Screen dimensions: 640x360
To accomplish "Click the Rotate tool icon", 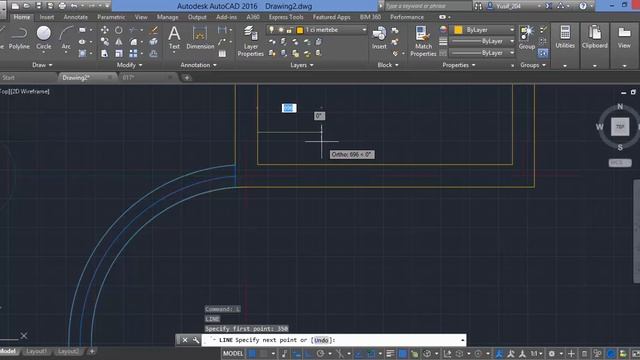I will pos(119,30).
